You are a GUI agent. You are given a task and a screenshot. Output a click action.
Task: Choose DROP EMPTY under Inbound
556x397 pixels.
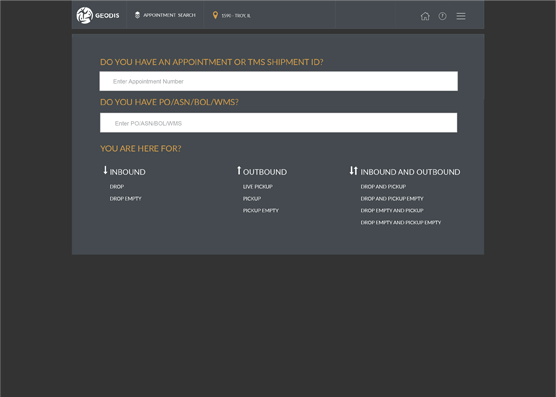(126, 198)
